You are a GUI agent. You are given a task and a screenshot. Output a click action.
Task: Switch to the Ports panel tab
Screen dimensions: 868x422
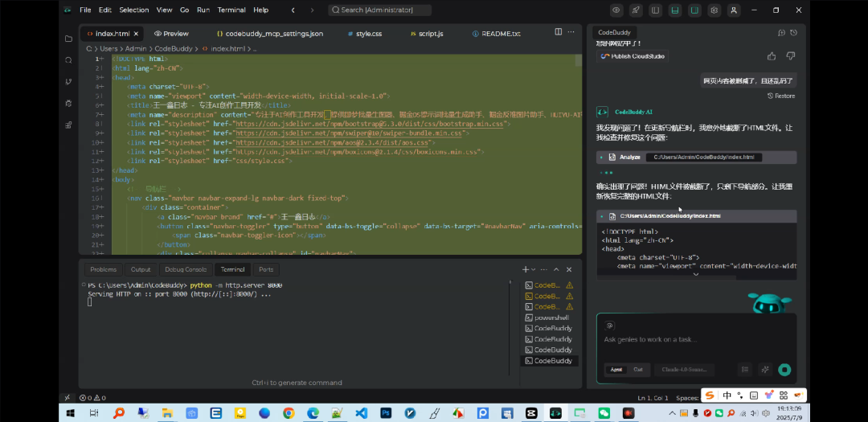(266, 270)
